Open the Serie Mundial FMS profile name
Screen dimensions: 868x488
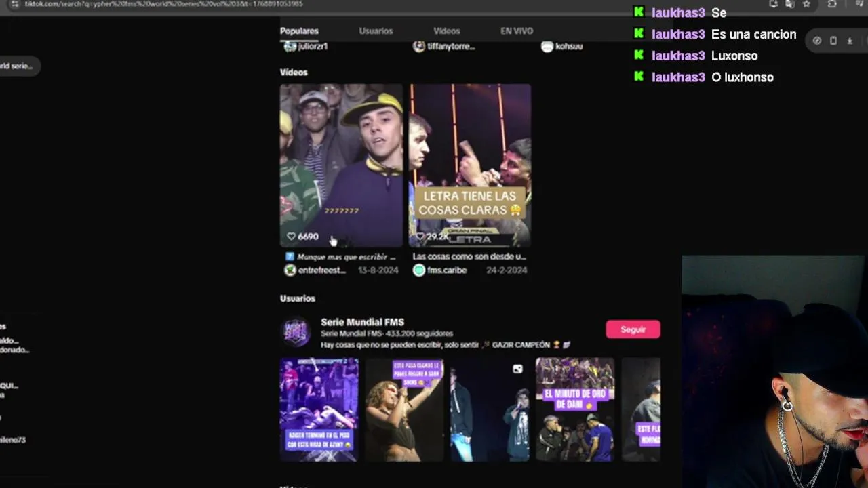coord(362,322)
